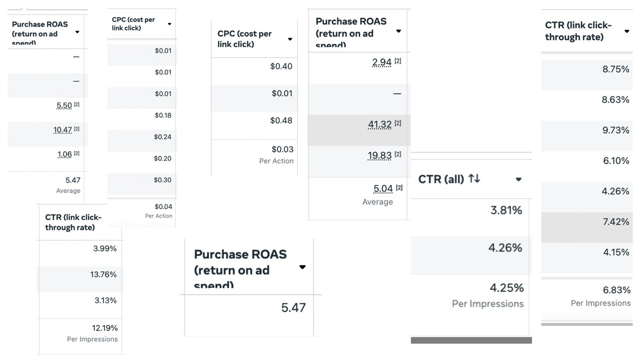
Task: Click the [2] footnote next to 5.50
Action: [x=77, y=105]
